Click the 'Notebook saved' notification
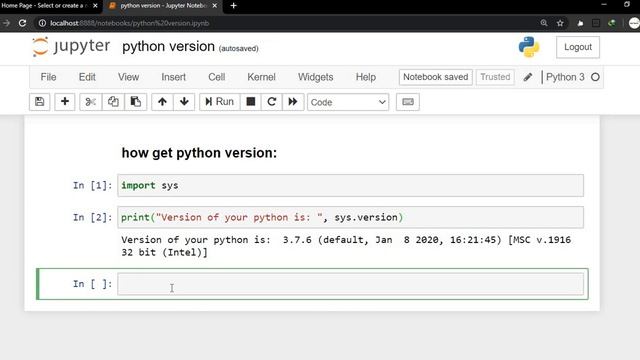640x360 pixels. coord(436,77)
